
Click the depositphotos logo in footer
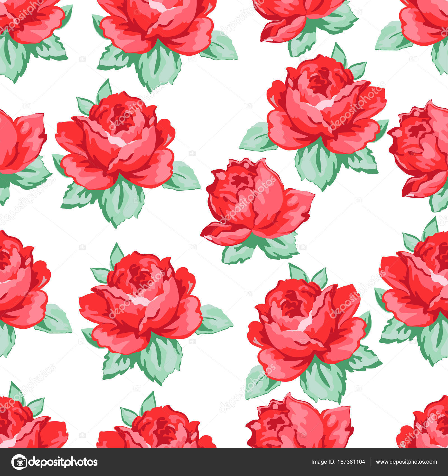click(54, 462)
